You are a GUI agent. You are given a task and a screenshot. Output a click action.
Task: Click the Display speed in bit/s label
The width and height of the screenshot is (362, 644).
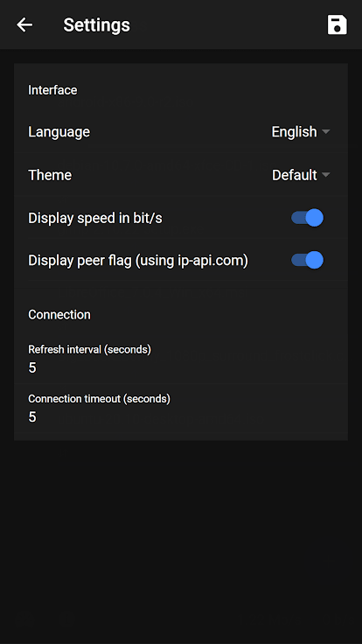[95, 218]
